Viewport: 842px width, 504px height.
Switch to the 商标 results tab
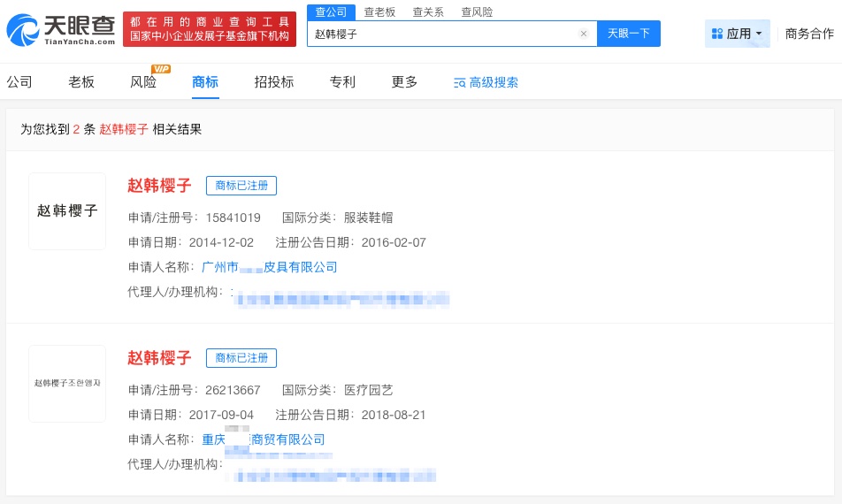click(x=205, y=82)
